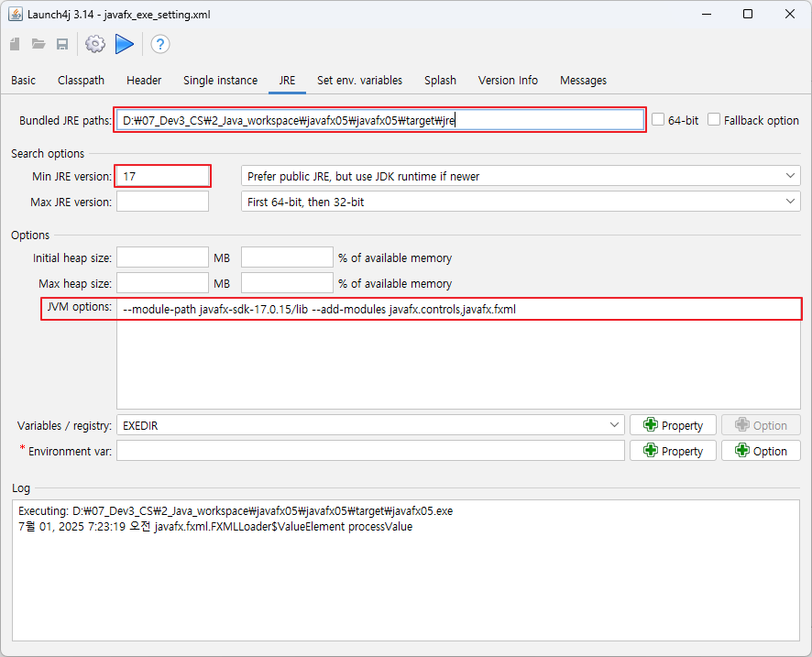Image resolution: width=812 pixels, height=657 pixels.
Task: Focus the Min JRE version field
Action: (162, 176)
